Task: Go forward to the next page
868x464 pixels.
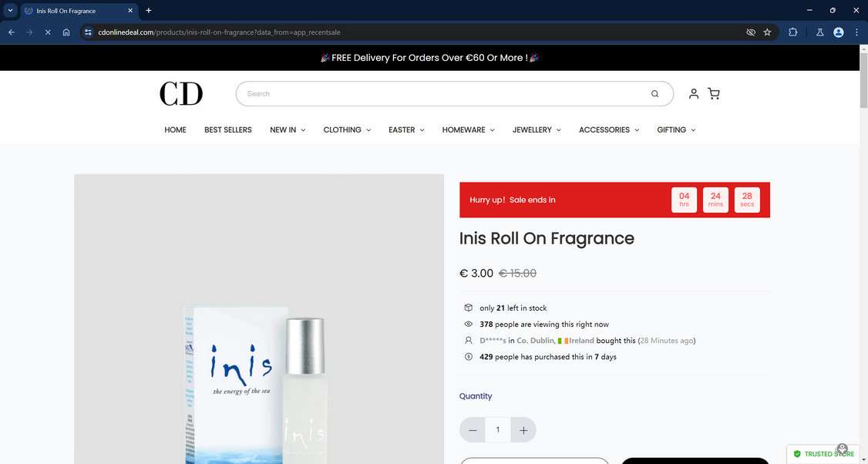Action: pyautogui.click(x=29, y=32)
